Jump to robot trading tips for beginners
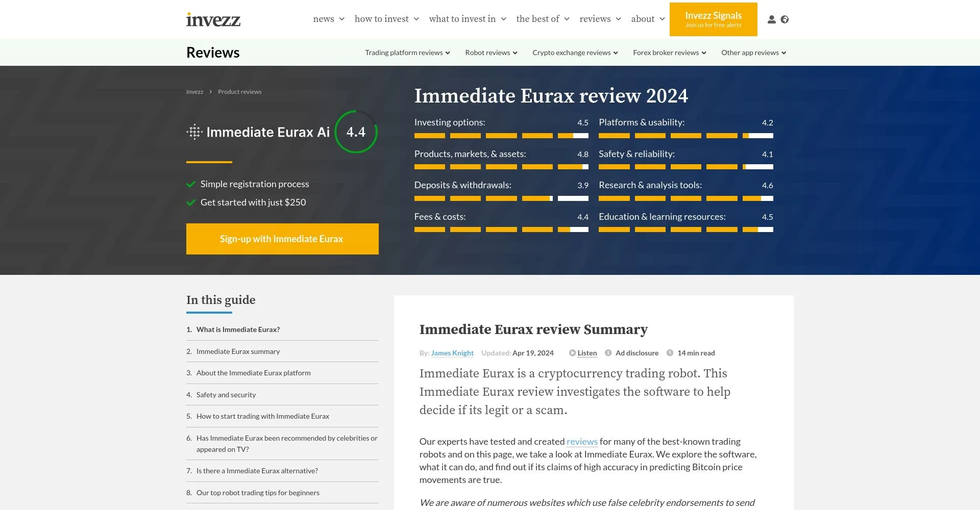Viewport: 980px width, 510px height. point(258,493)
